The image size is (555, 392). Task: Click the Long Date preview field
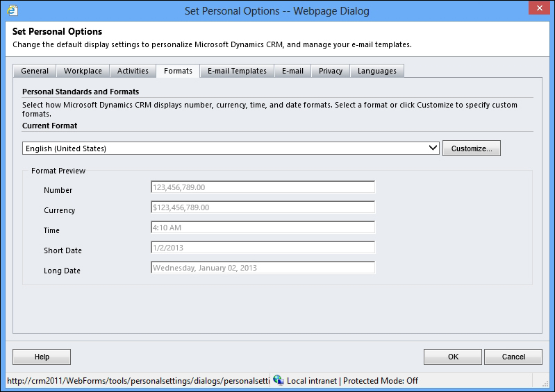pyautogui.click(x=263, y=268)
